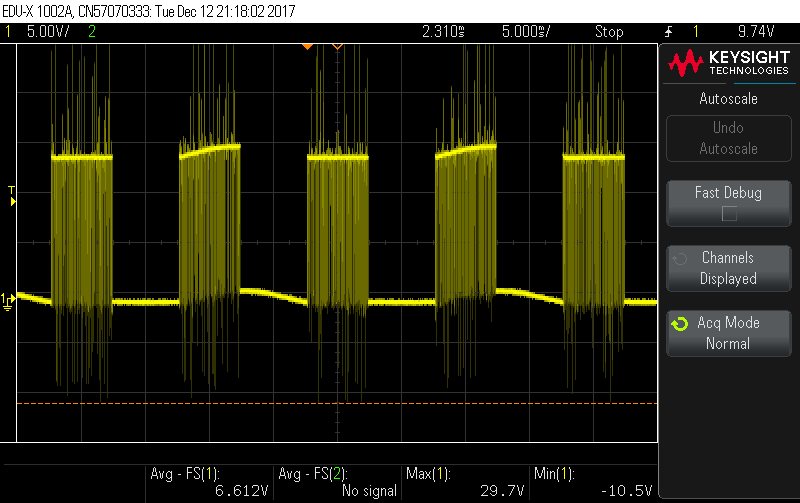Click the trigger source channel 1 number

pyautogui.click(x=695, y=32)
